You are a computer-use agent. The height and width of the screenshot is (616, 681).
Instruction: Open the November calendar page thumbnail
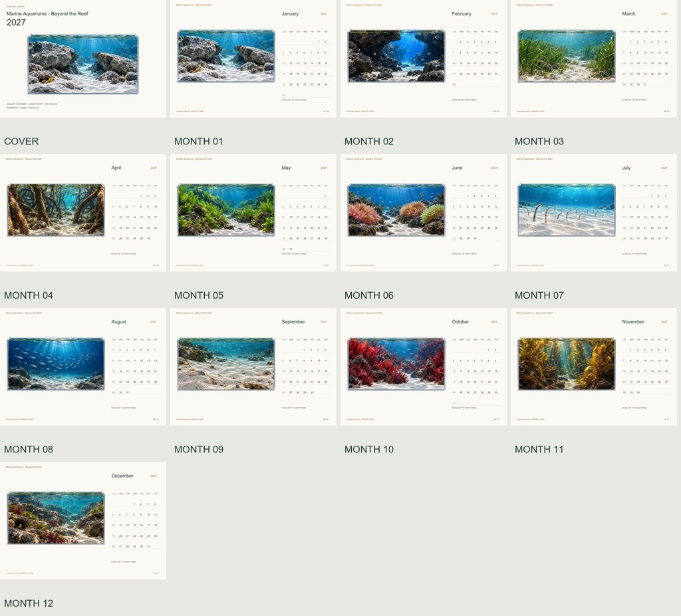594,367
